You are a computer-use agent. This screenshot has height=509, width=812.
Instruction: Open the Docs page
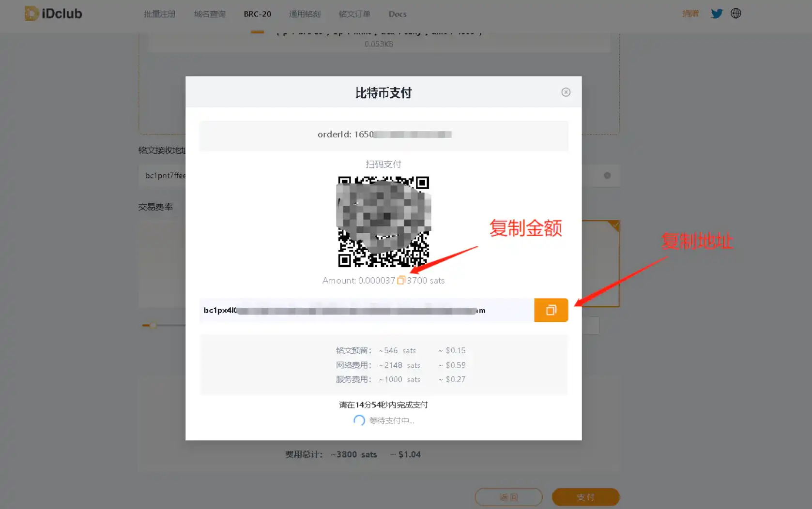click(397, 14)
